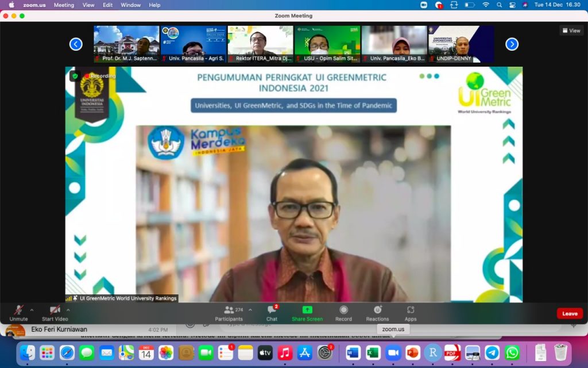This screenshot has height=368, width=588.
Task: Open Messages from the Dock
Action: pyautogui.click(x=87, y=352)
